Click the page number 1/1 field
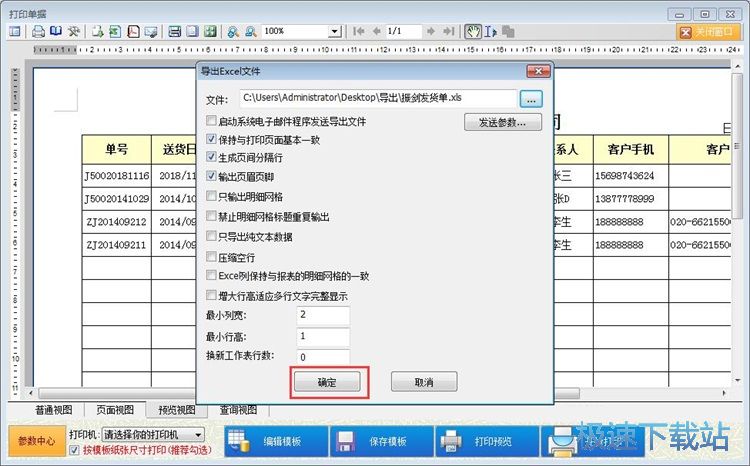 click(403, 32)
